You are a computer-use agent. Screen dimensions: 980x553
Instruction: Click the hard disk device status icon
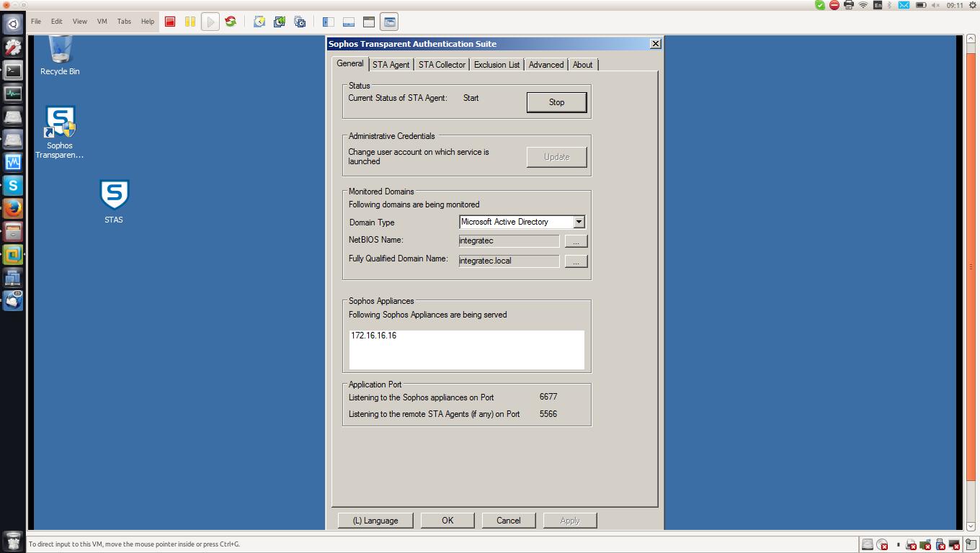pyautogui.click(x=868, y=544)
